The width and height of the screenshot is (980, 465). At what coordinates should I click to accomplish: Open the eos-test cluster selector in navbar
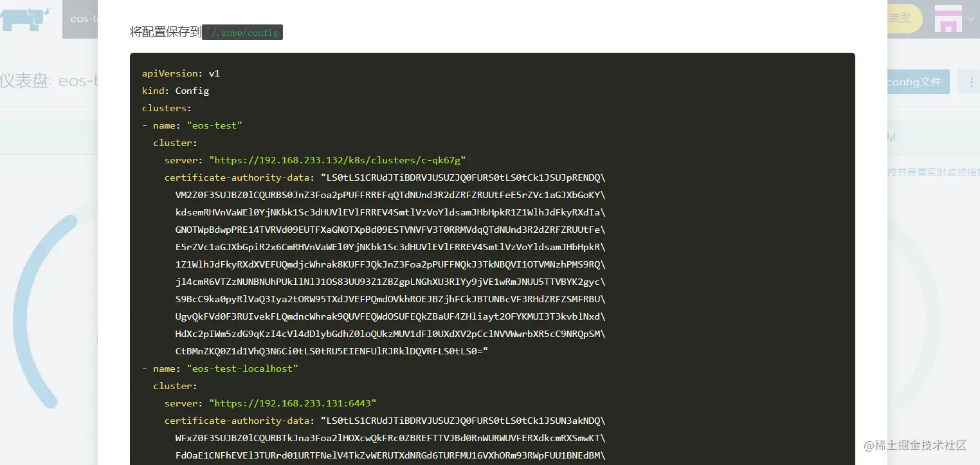[80, 19]
